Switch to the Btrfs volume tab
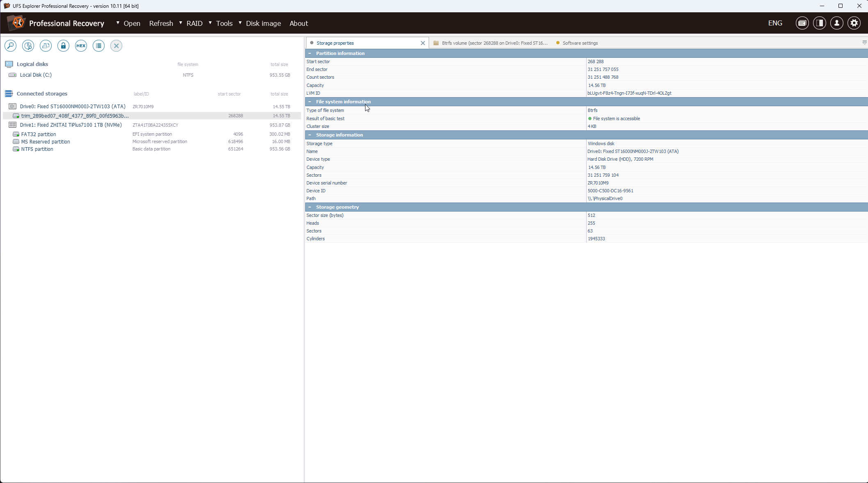Image resolution: width=868 pixels, height=483 pixels. [x=494, y=43]
